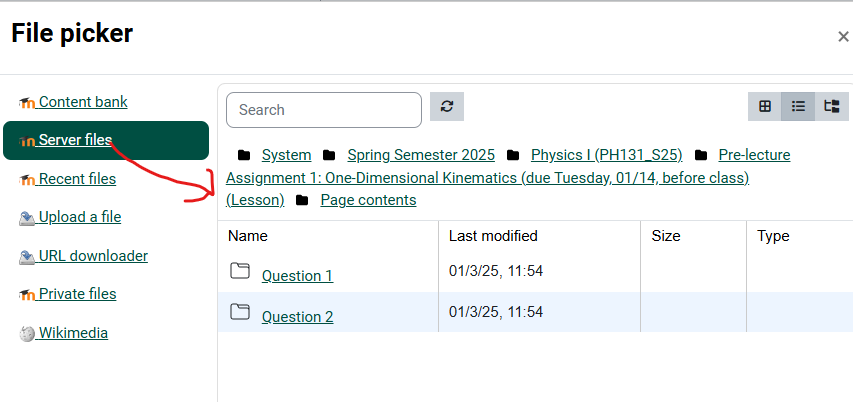Click the Question 1 folder icon
The width and height of the screenshot is (853, 402).
pos(239,271)
